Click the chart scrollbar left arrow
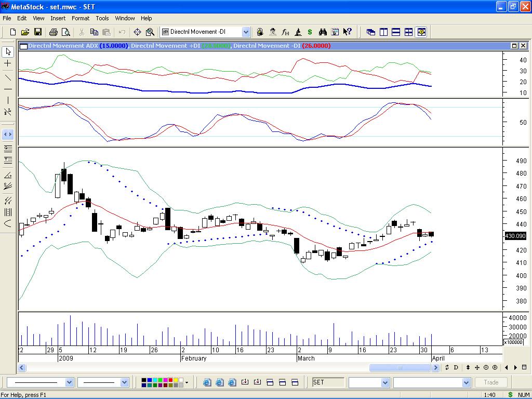This screenshot has width=532, height=399. click(22, 367)
